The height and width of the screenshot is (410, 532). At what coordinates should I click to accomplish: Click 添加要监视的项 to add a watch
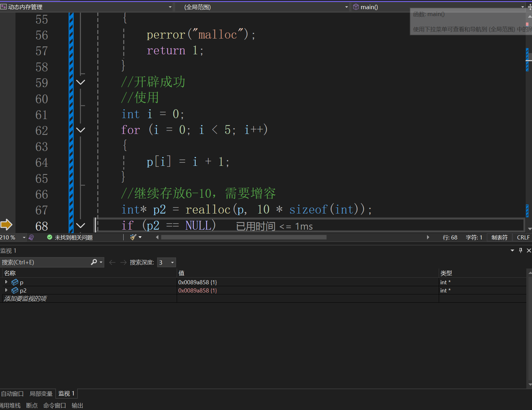pyautogui.click(x=25, y=298)
